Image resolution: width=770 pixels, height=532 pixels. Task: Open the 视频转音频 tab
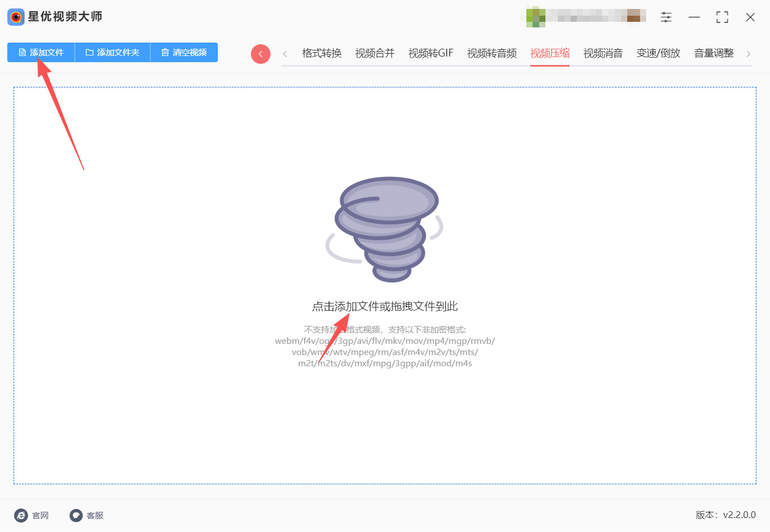pos(492,53)
